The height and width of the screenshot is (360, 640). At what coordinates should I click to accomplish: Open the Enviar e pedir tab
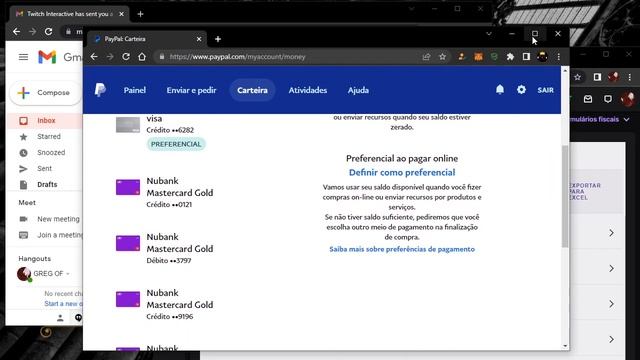coord(191,90)
